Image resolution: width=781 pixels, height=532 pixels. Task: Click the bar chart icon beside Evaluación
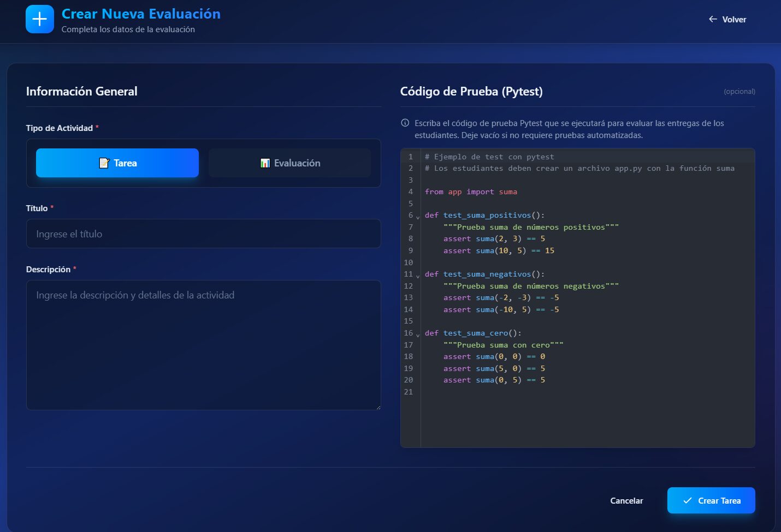coord(265,163)
